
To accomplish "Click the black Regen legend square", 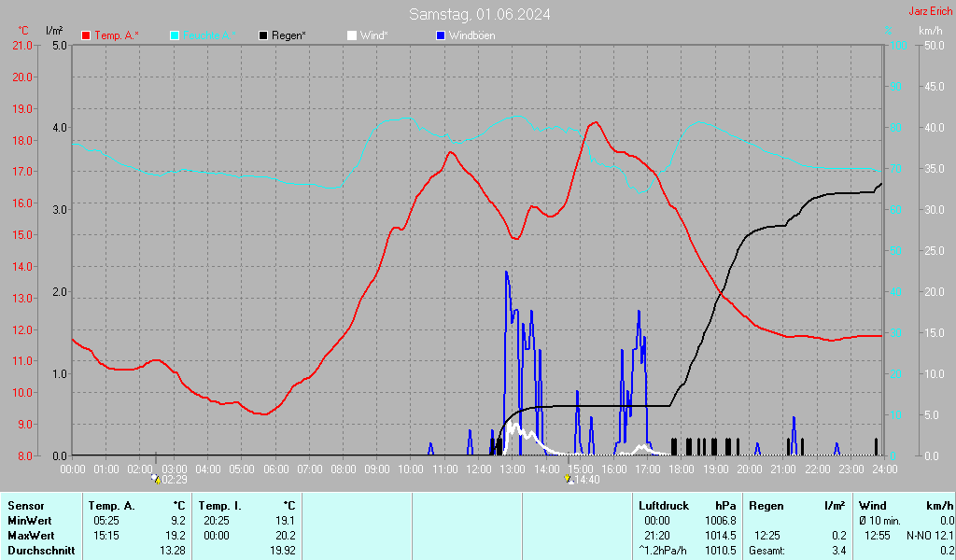I will (263, 35).
